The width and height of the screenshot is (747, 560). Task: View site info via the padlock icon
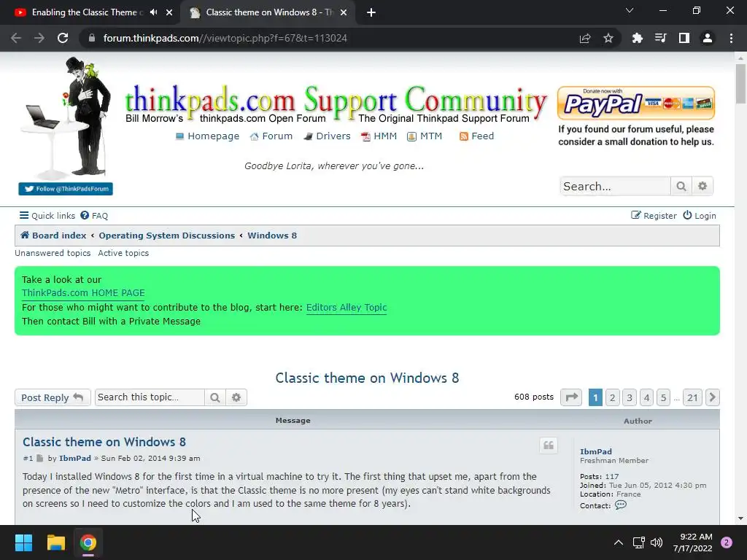[x=92, y=38]
